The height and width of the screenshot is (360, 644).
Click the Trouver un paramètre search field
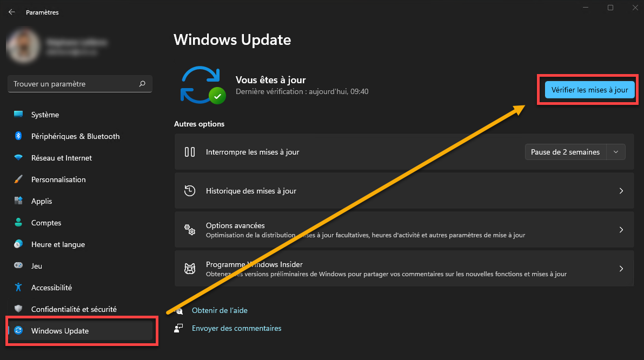click(80, 84)
